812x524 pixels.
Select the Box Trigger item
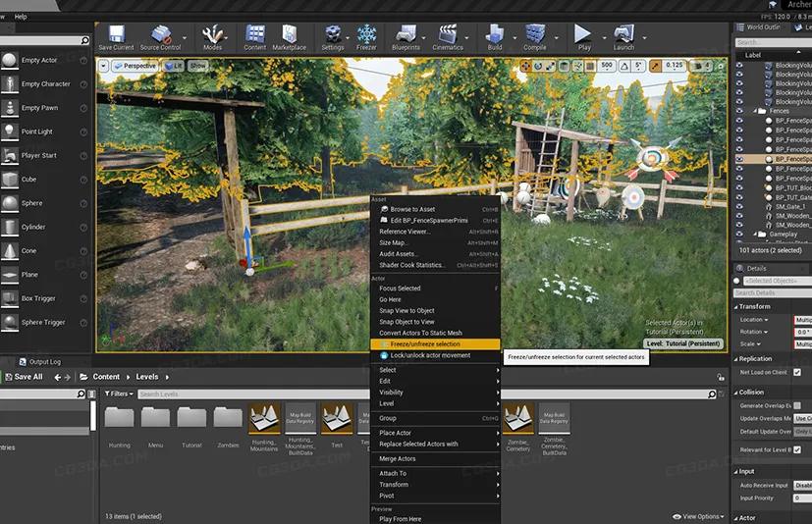tap(44, 298)
